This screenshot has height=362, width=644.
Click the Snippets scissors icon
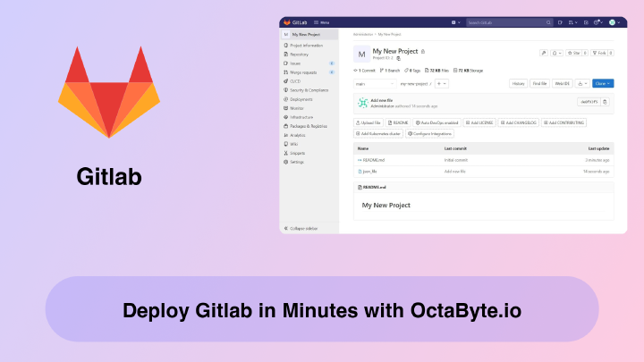286,153
